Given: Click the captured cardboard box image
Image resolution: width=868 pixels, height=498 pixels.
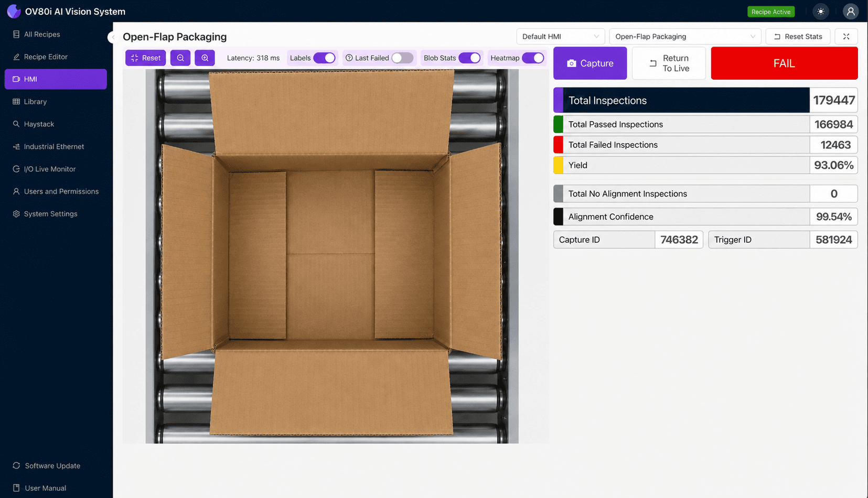Looking at the screenshot, I should 332,256.
